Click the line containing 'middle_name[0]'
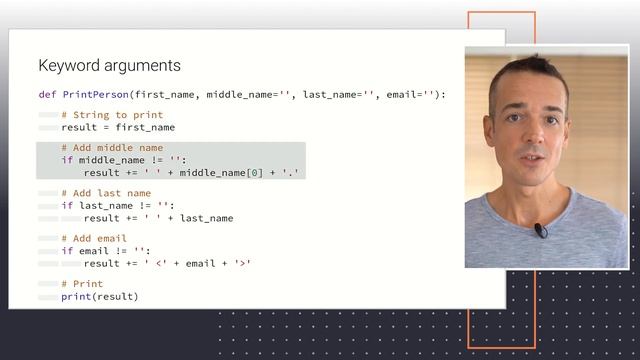640x360 pixels. tap(191, 173)
